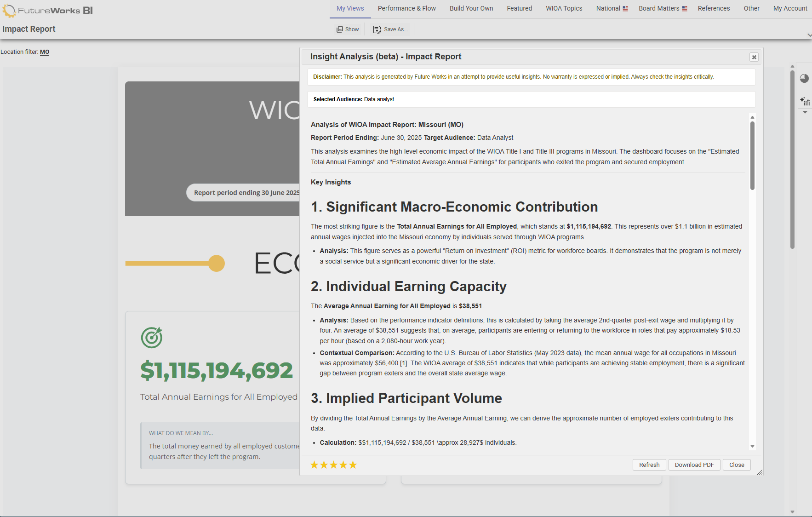The width and height of the screenshot is (812, 517).
Task: Dismiss the Insight Analysis dialog with its X icon
Action: tap(754, 57)
